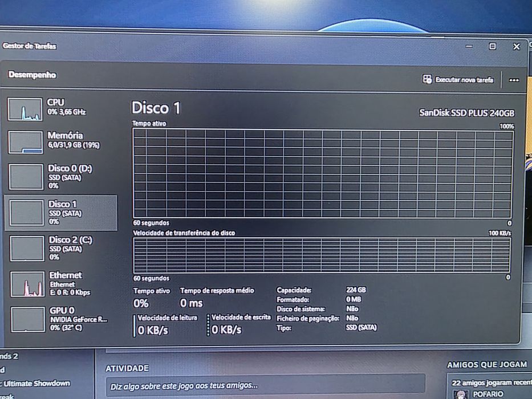Click Gestor de Tarefas window title
The image size is (532, 399).
coord(29,46)
